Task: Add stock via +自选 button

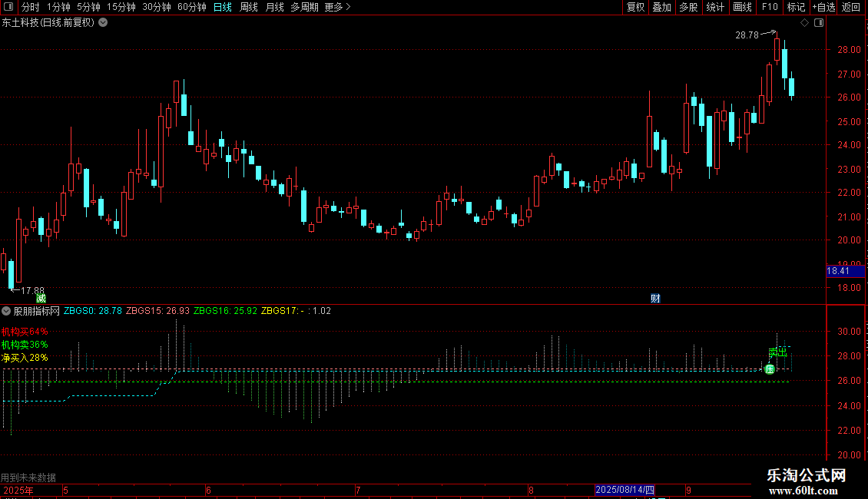Action: tap(823, 7)
